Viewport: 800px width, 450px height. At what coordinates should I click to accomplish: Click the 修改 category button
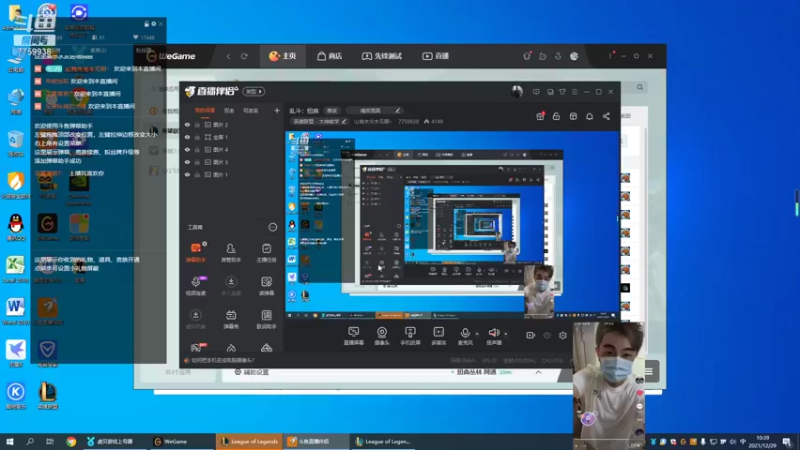click(332, 111)
